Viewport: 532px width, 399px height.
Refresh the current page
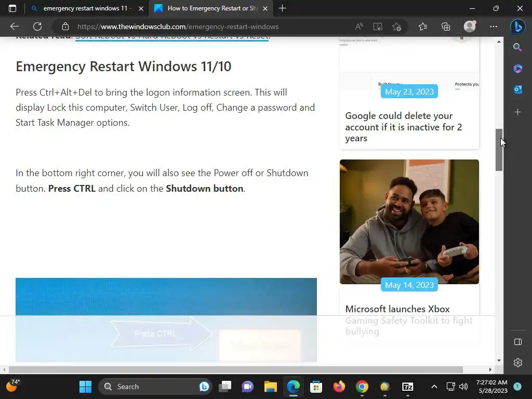tap(37, 26)
